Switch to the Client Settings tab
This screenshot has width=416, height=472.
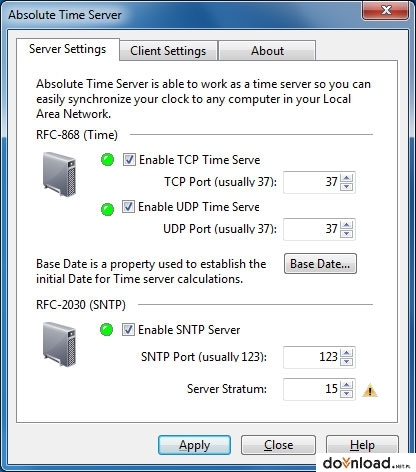[168, 51]
